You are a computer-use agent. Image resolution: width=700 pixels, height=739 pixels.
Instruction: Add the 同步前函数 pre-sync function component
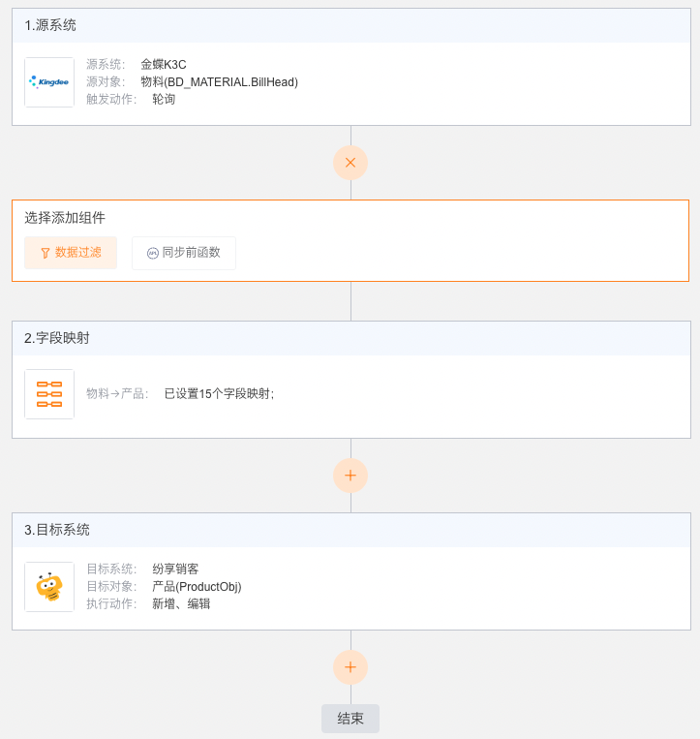184,253
